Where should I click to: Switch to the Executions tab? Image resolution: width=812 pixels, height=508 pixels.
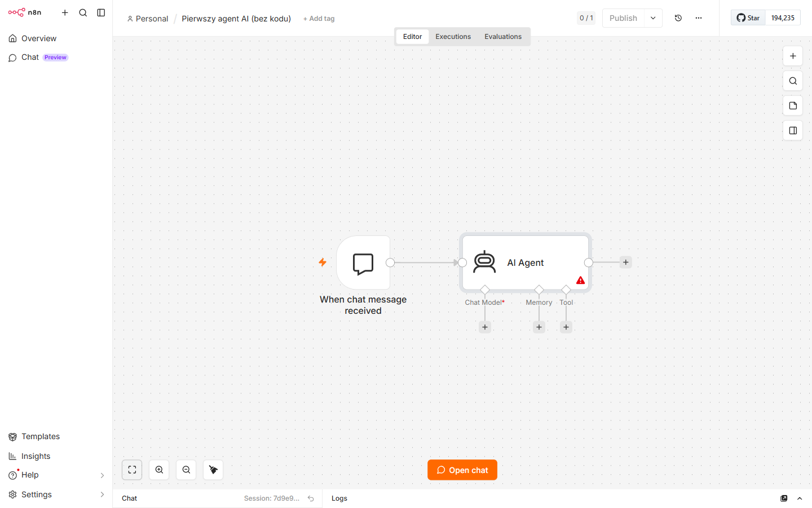pyautogui.click(x=453, y=37)
